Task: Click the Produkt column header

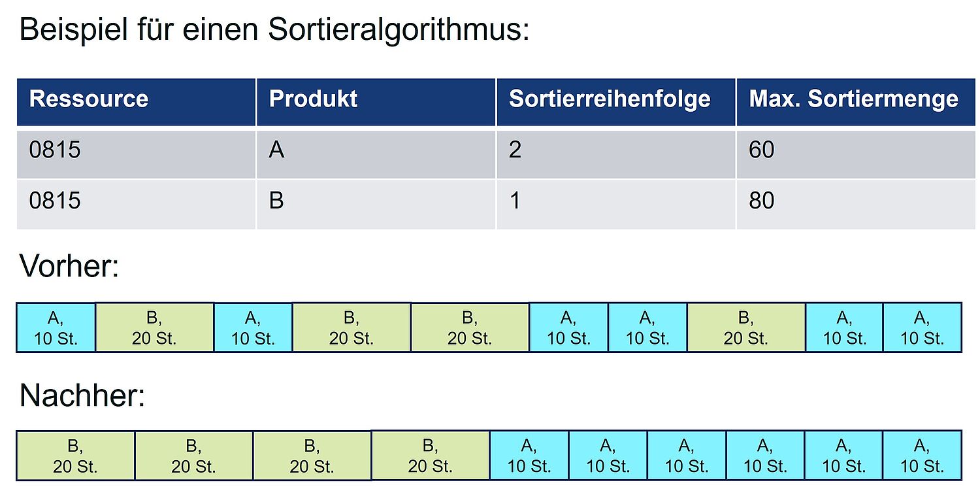Action: [376, 102]
